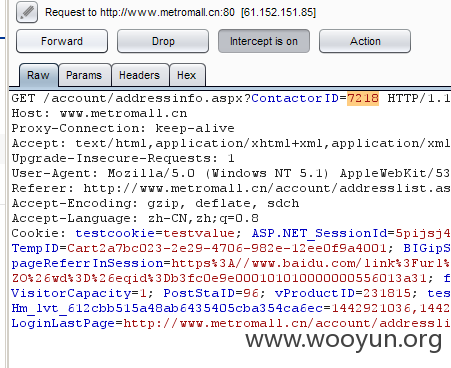Switch to the Params tab
451x368 pixels.
point(84,75)
